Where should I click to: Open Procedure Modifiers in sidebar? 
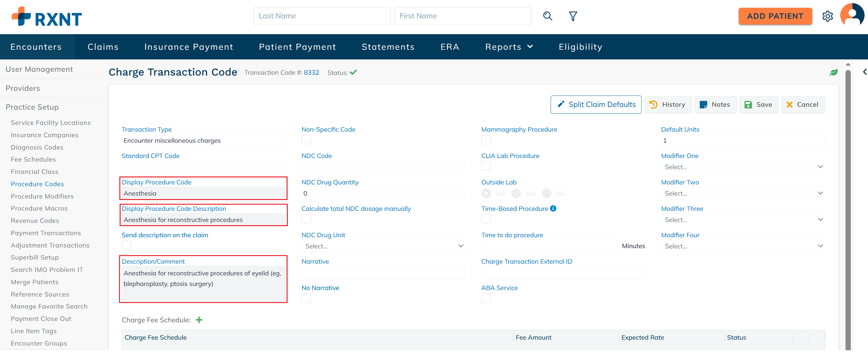tap(42, 196)
